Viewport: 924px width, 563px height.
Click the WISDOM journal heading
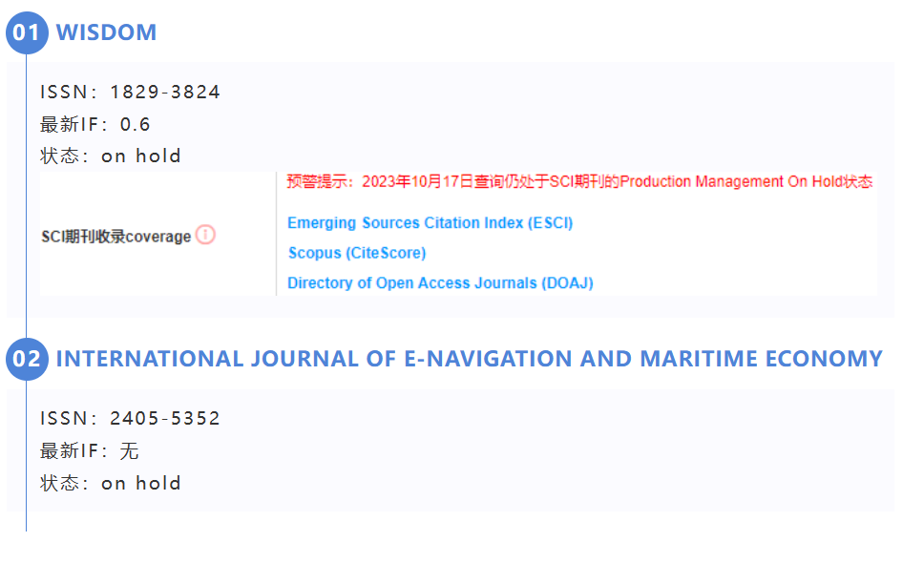[106, 32]
